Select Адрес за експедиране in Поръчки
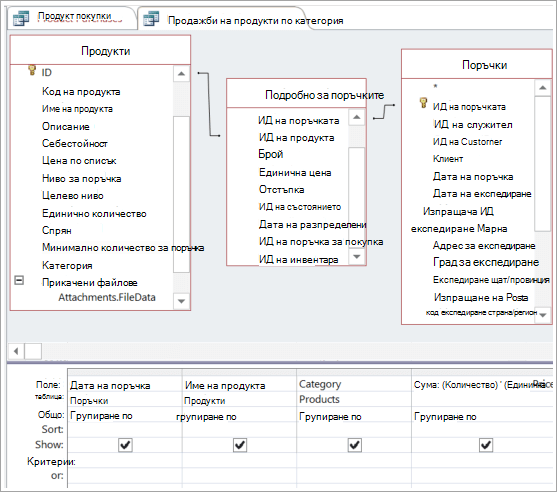Screen dimensions: 557x492 pyautogui.click(x=484, y=245)
